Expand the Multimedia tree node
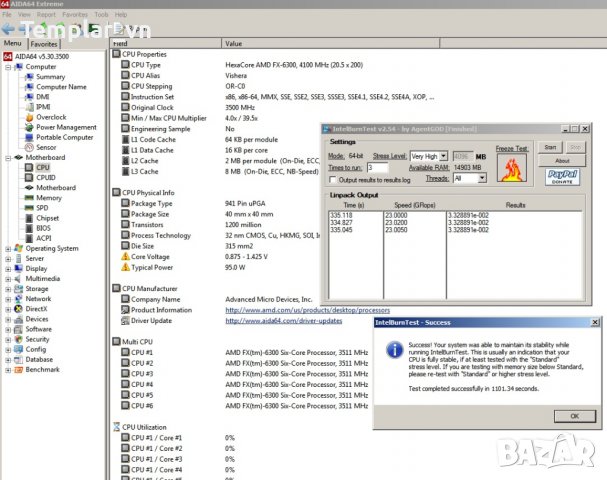 (8, 279)
